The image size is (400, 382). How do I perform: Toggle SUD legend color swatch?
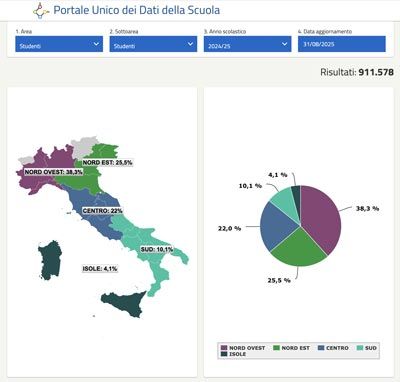[x=360, y=348]
